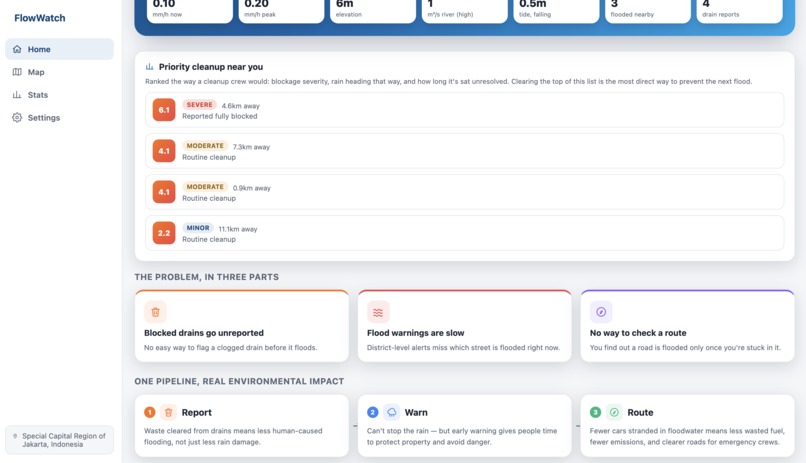Click the waves icon on Flood warnings card

[x=378, y=312]
